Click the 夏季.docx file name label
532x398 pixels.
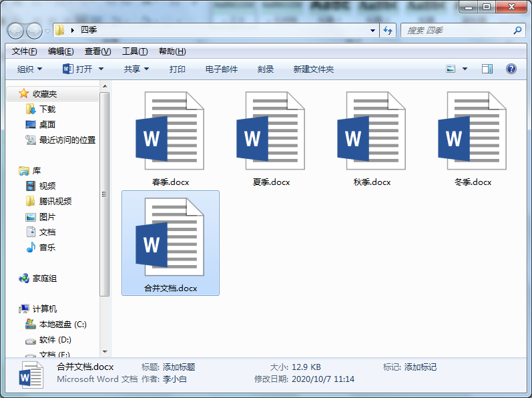pos(271,182)
